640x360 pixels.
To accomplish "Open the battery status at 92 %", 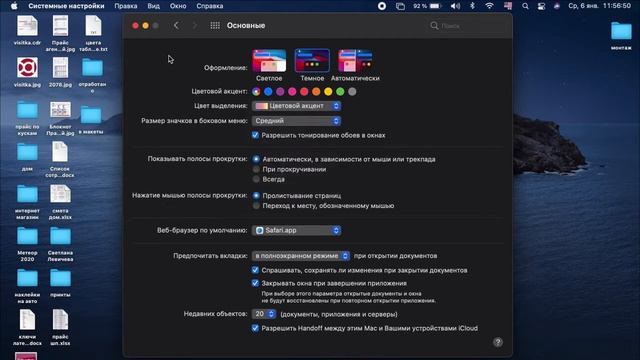I will pyautogui.click(x=427, y=6).
